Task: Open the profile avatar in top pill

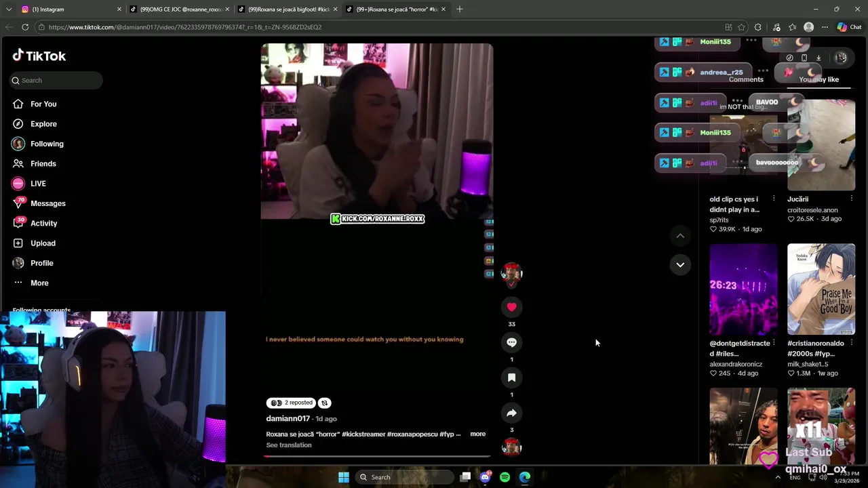Action: pyautogui.click(x=841, y=58)
